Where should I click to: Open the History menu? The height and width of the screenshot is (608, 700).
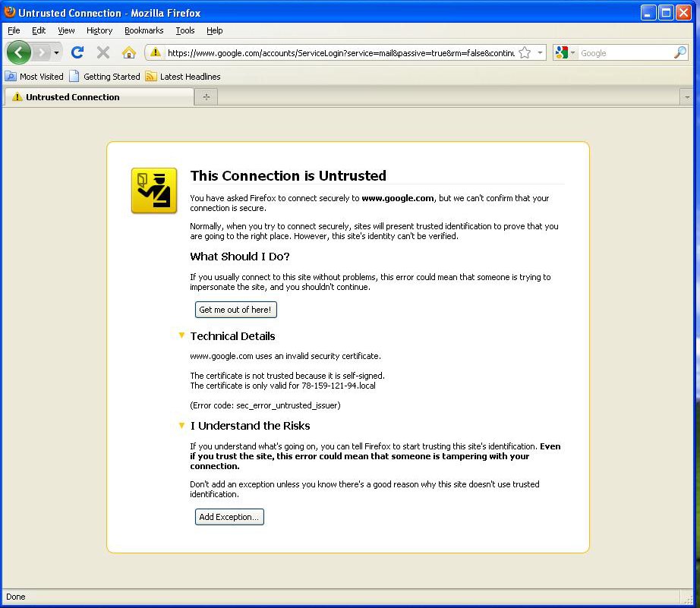pyautogui.click(x=99, y=30)
